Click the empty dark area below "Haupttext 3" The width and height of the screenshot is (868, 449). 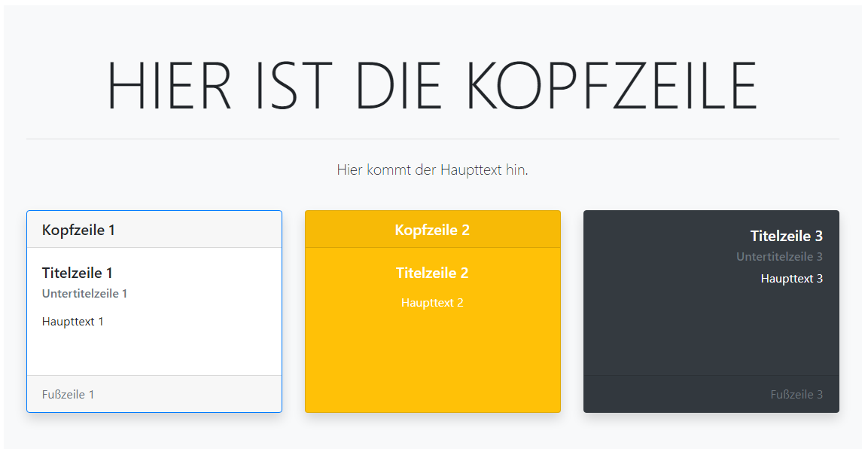(711, 331)
